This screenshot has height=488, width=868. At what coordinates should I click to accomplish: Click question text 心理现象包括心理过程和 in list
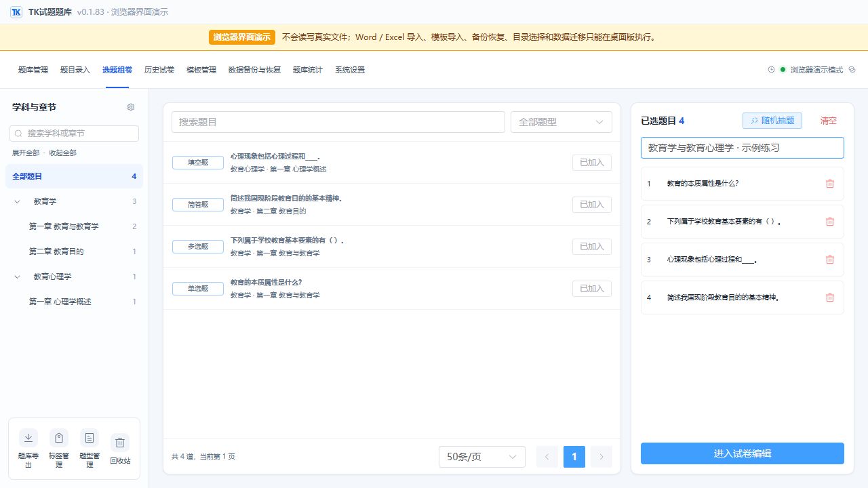(x=275, y=157)
